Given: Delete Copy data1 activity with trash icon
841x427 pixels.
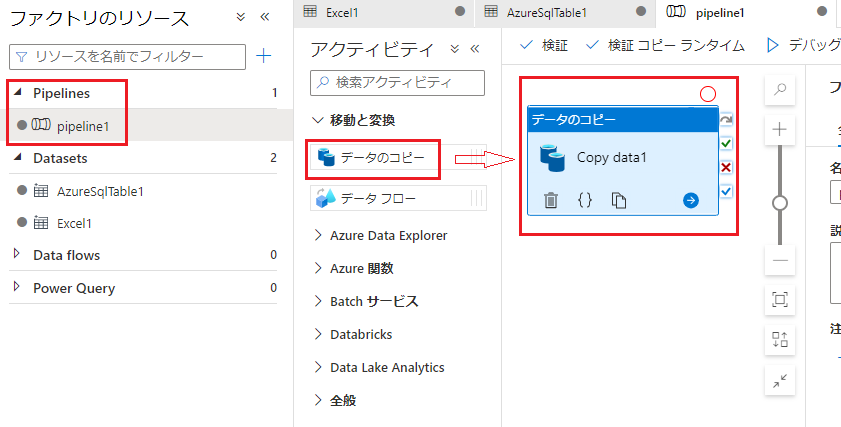Looking at the screenshot, I should coord(551,201).
